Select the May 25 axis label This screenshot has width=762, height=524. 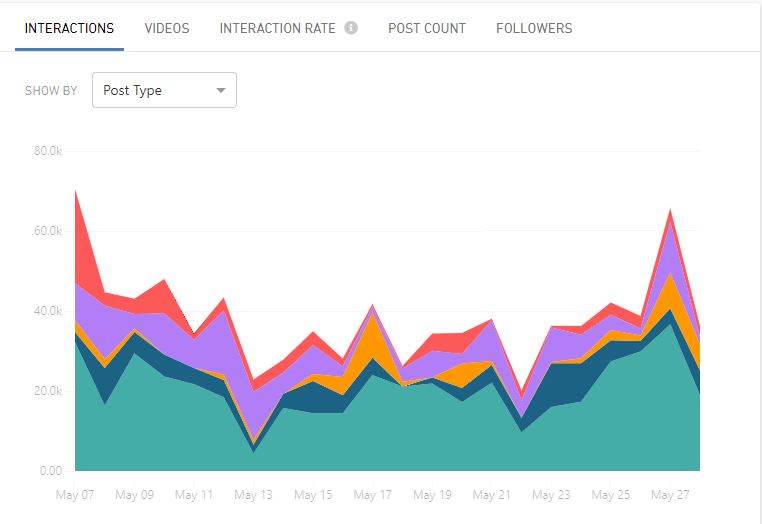tap(610, 495)
